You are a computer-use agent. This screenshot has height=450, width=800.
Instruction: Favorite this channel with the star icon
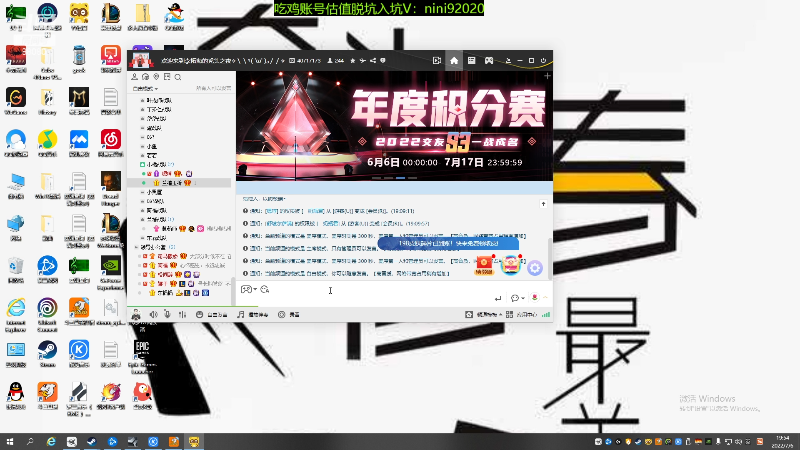[353, 60]
